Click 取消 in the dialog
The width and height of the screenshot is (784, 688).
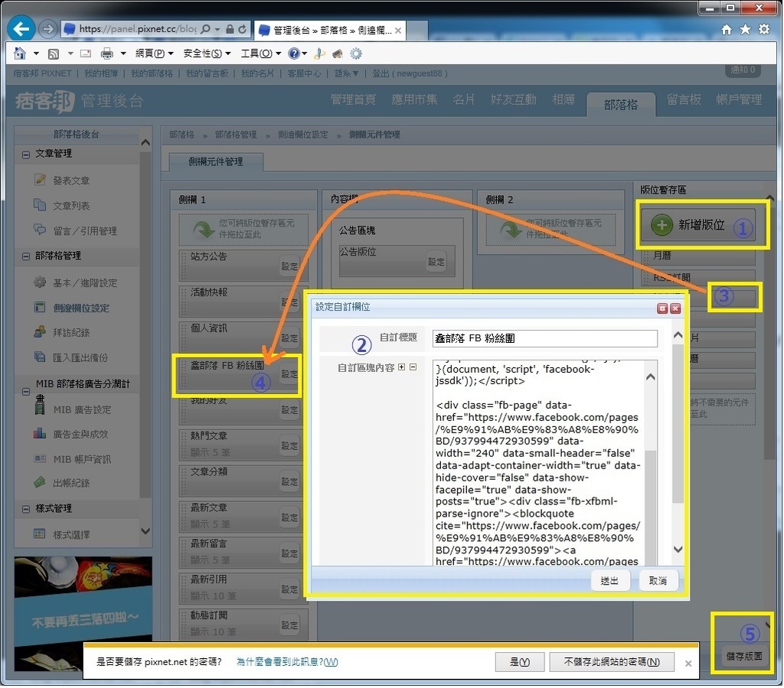658,582
